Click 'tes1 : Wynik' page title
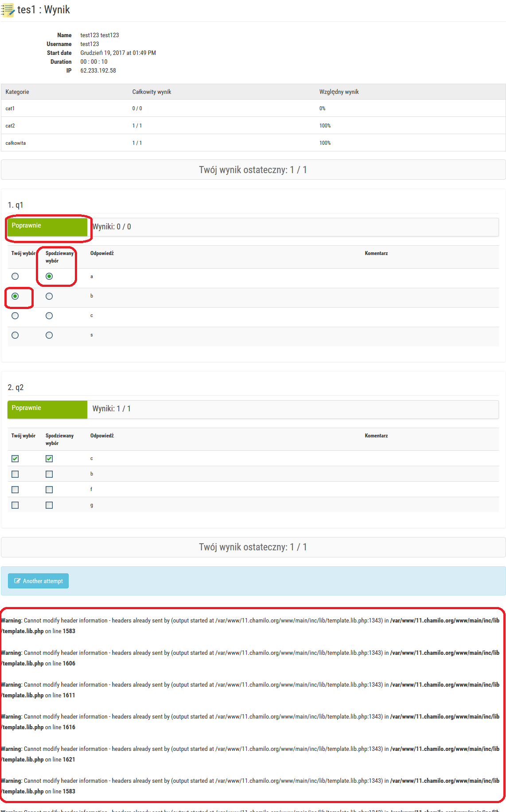 coord(43,10)
